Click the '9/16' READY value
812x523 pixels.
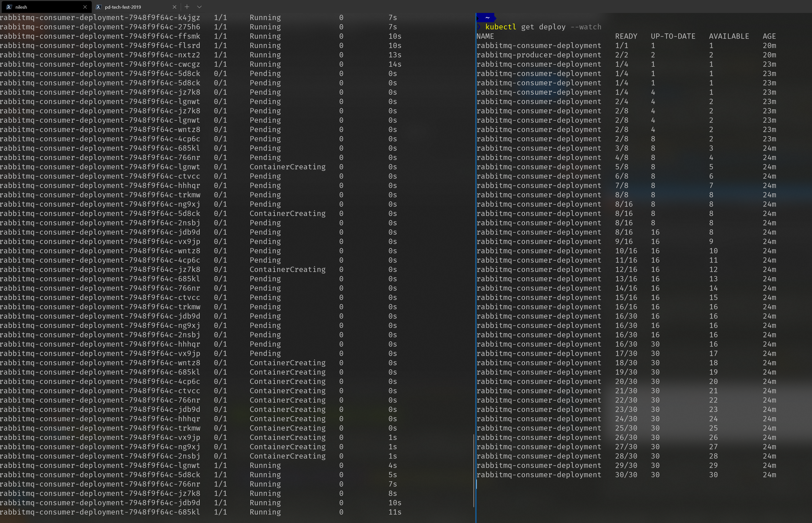click(x=624, y=241)
